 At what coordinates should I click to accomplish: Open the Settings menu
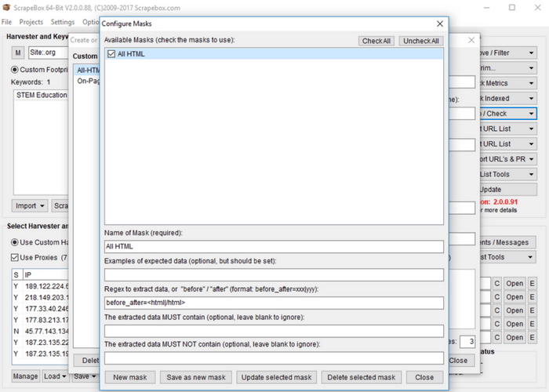tap(63, 22)
